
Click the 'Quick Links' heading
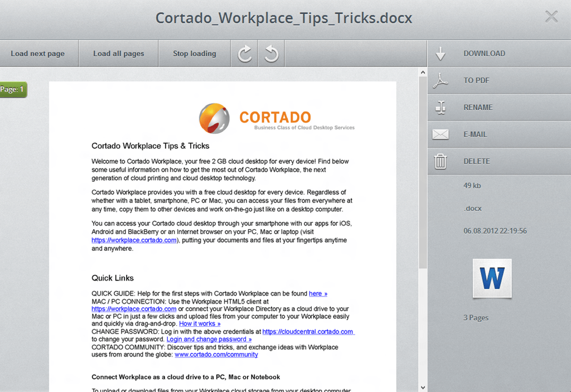[113, 278]
